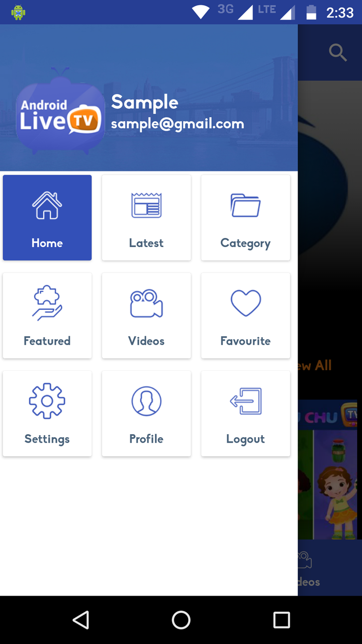Viewport: 362px width, 644px height.
Task: Select the Latest menu label
Action: [146, 243]
